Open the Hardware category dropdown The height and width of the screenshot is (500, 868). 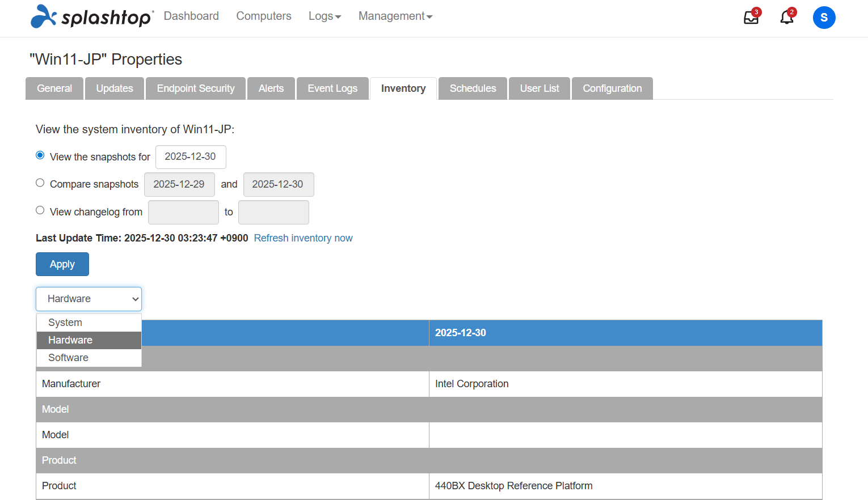[x=89, y=299]
